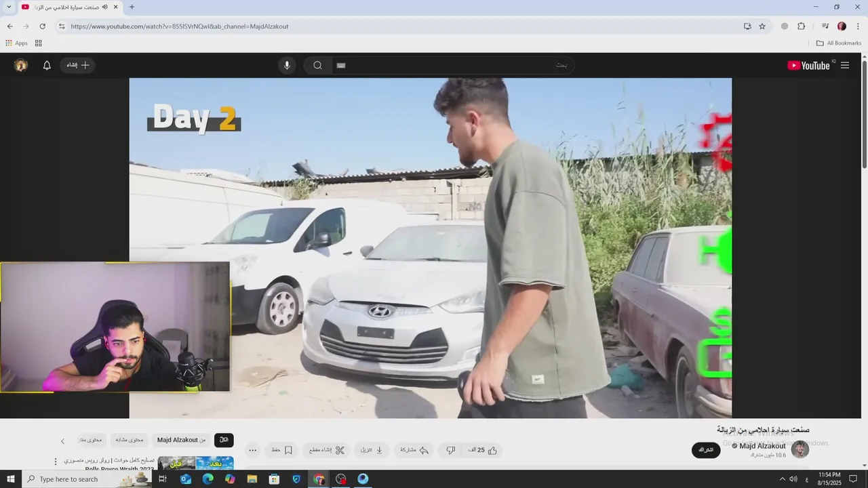Open the Majd Alzakout channel avatar
The image size is (868, 488).
point(800,449)
